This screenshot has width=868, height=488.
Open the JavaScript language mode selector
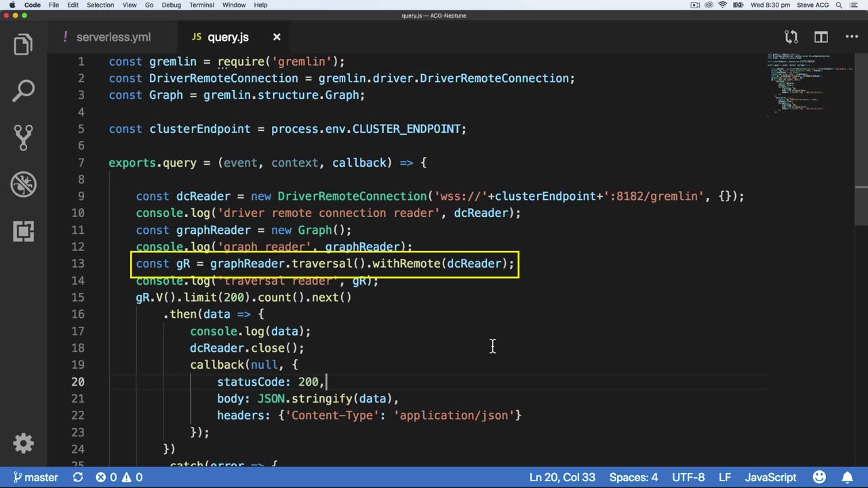[x=770, y=477]
